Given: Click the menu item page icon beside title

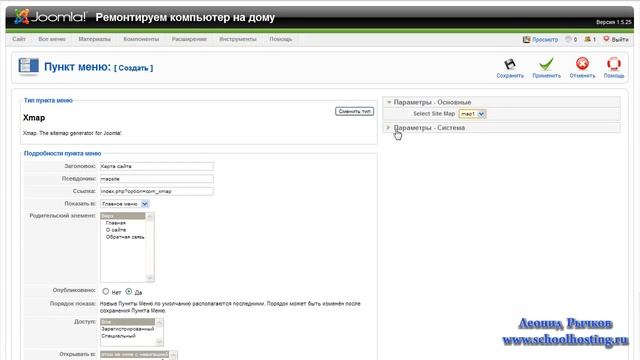Looking at the screenshot, I should [x=29, y=67].
